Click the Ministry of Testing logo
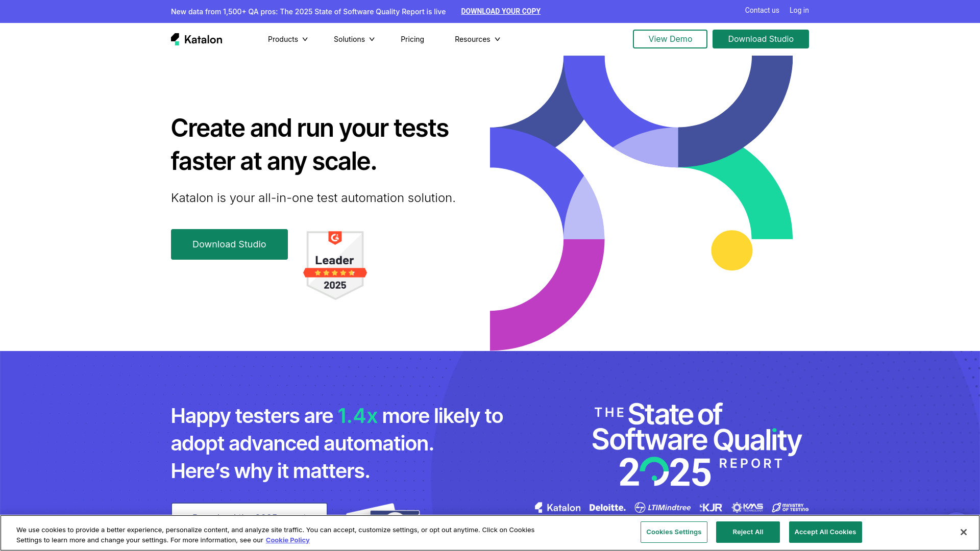Viewport: 980px width, 551px height. (790, 507)
